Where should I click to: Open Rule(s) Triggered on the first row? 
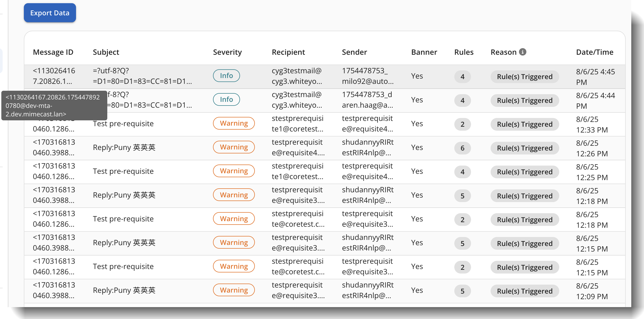[525, 77]
